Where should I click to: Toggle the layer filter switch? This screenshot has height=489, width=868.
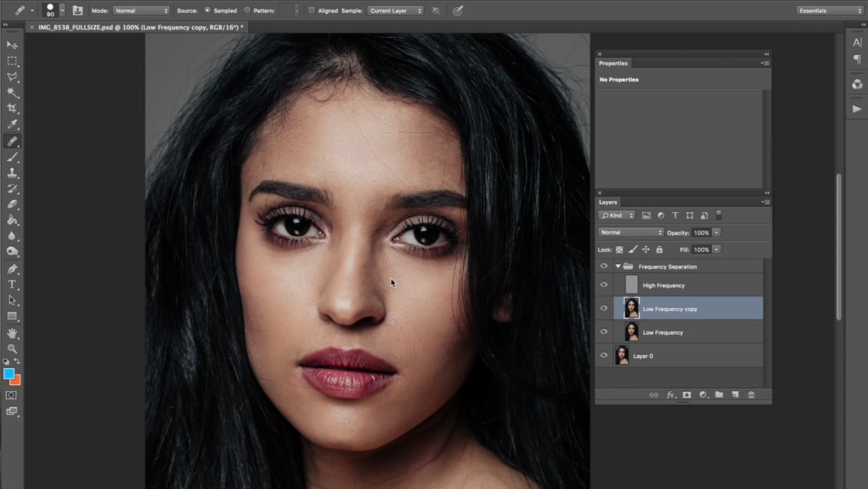[x=718, y=215]
